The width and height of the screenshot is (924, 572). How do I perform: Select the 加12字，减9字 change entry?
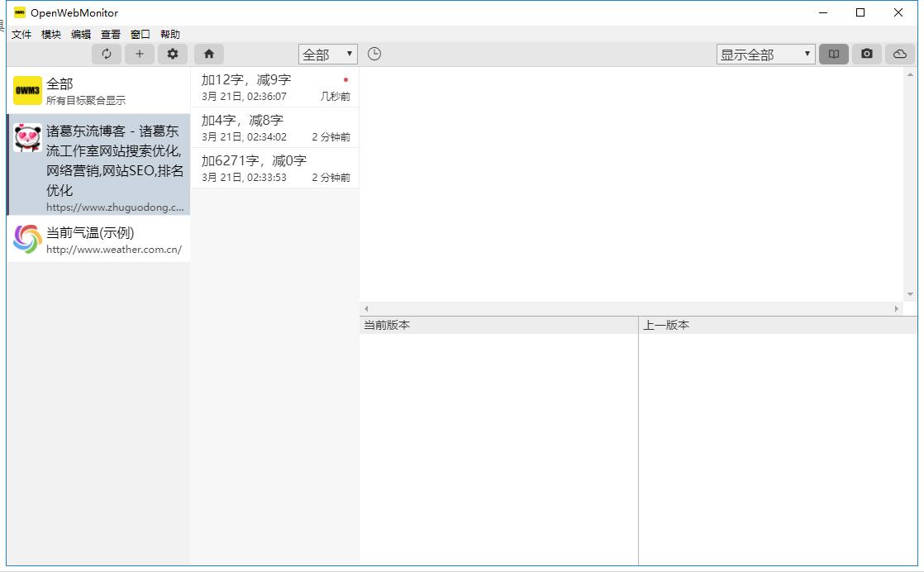pos(274,87)
